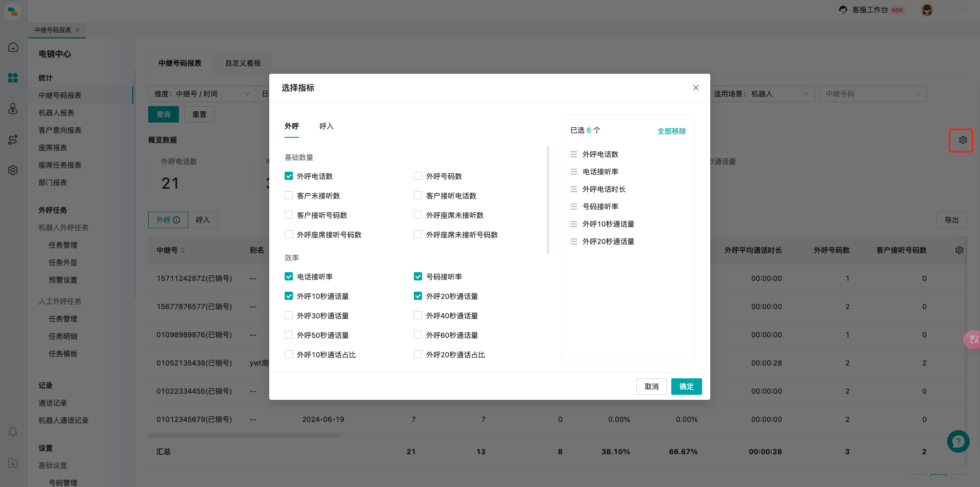Grab drag handle for 外呼电话时长 item

click(574, 189)
